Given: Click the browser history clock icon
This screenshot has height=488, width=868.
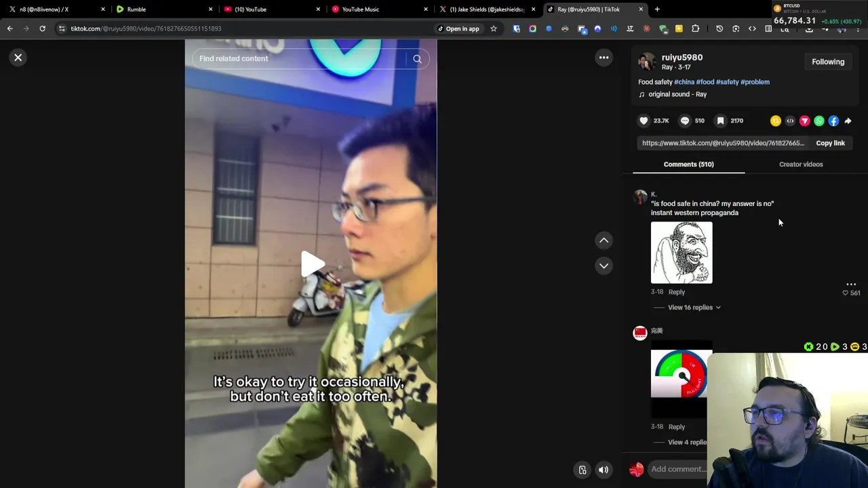Looking at the screenshot, I should point(719,28).
